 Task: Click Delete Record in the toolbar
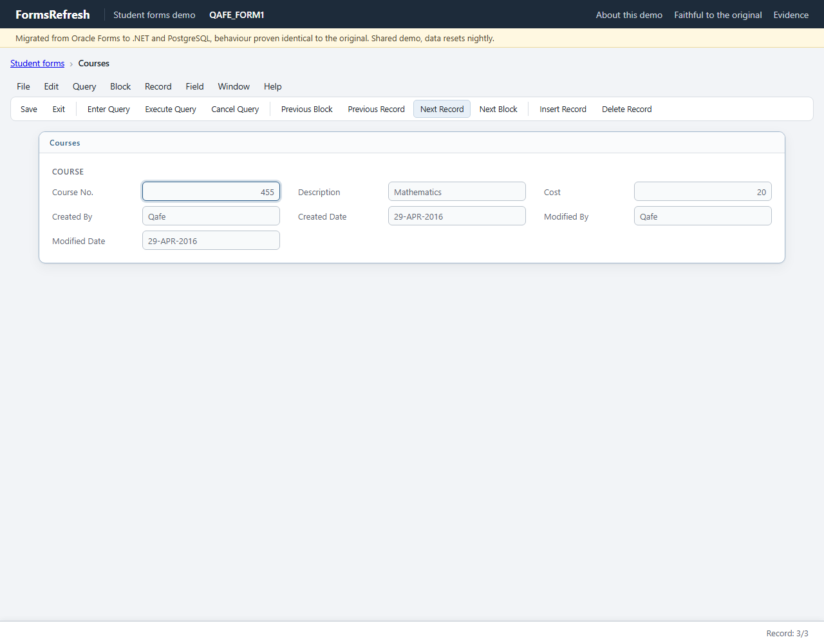pos(627,109)
